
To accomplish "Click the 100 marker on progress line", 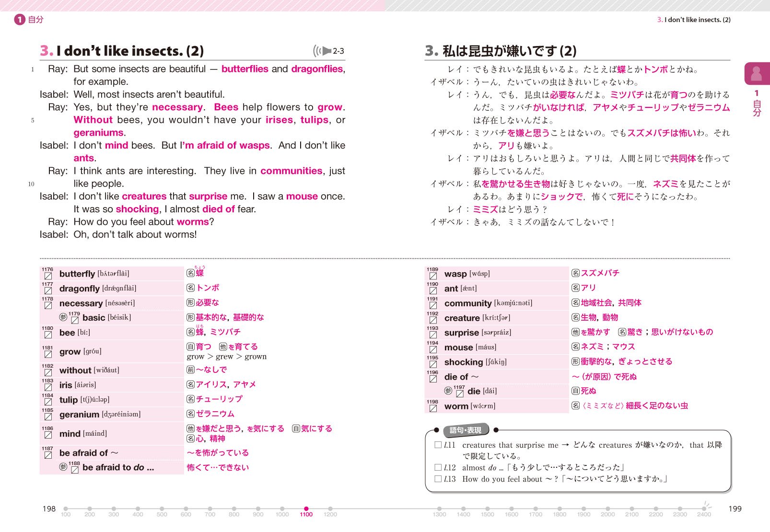I will click(x=66, y=509).
